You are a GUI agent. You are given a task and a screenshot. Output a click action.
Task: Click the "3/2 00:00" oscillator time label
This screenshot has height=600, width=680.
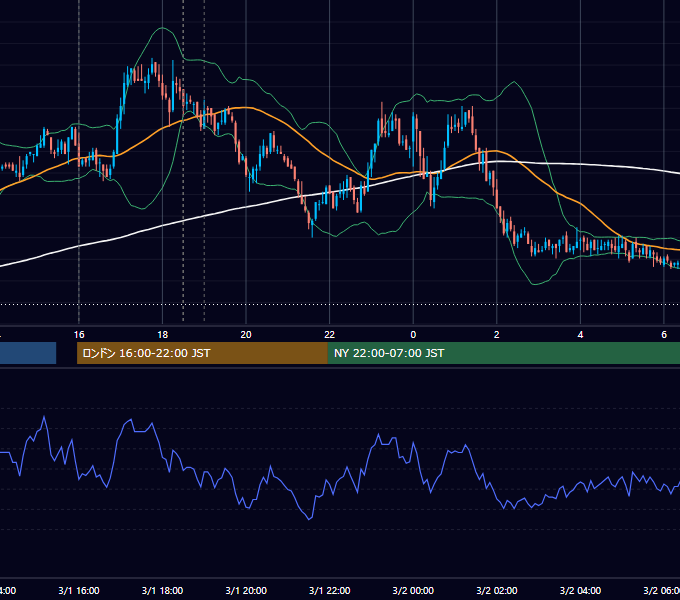click(x=413, y=590)
